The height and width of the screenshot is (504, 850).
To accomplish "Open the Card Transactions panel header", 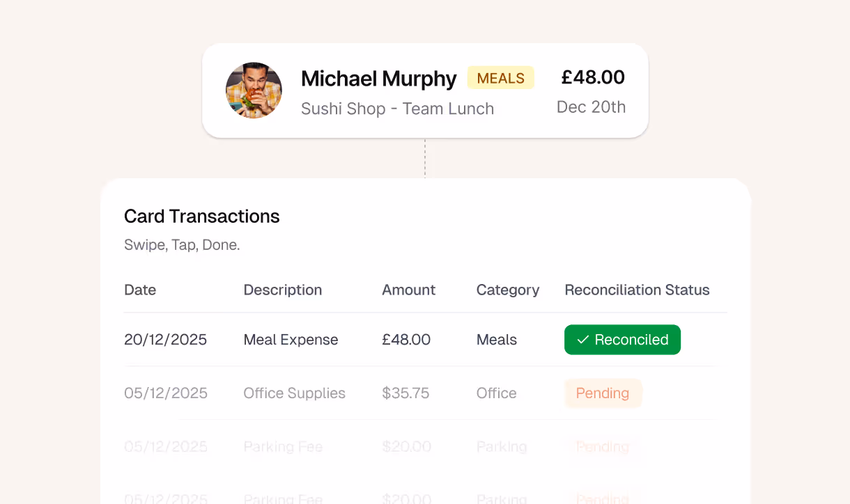I will pos(201,216).
